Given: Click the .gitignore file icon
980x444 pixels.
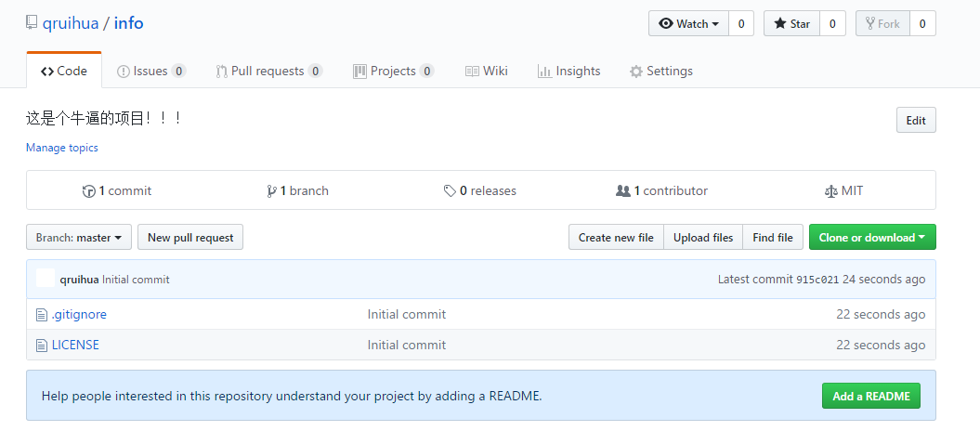Looking at the screenshot, I should (41, 315).
